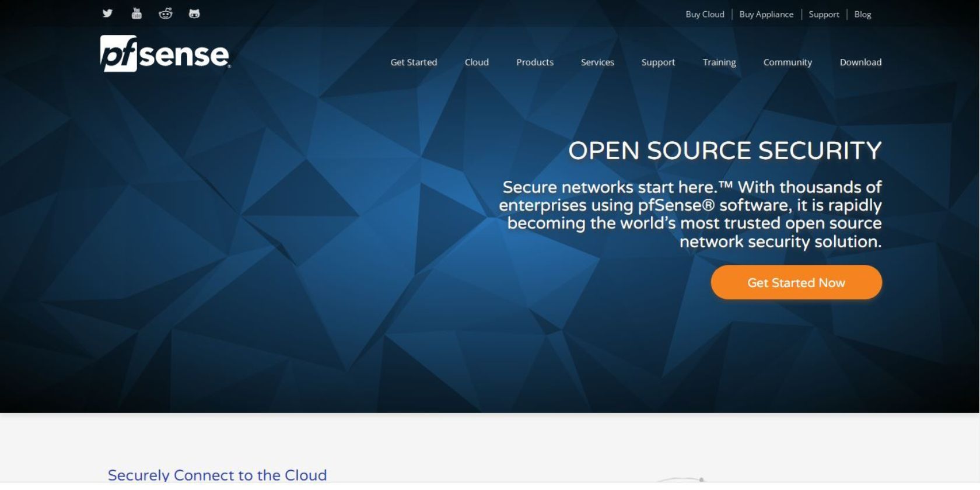The width and height of the screenshot is (980, 490).
Task: Open the Community menu
Action: [787, 62]
